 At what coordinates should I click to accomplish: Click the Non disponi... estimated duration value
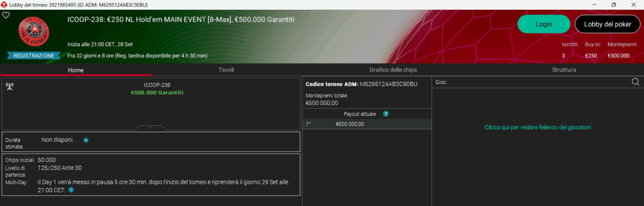[x=59, y=140]
